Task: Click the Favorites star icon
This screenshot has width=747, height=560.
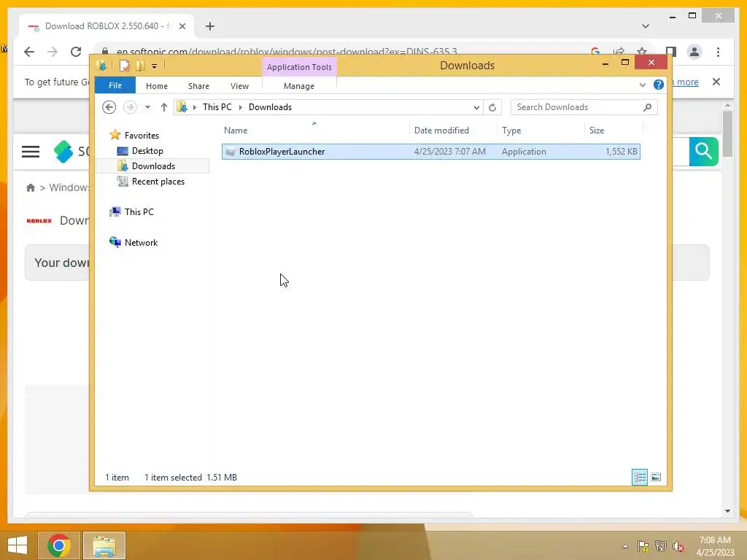Action: pyautogui.click(x=115, y=135)
